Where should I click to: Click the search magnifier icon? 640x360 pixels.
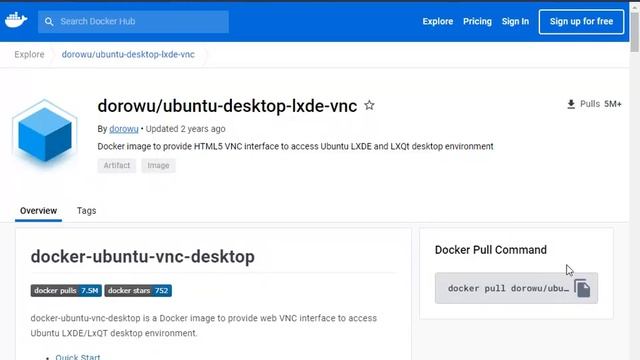[49, 22]
